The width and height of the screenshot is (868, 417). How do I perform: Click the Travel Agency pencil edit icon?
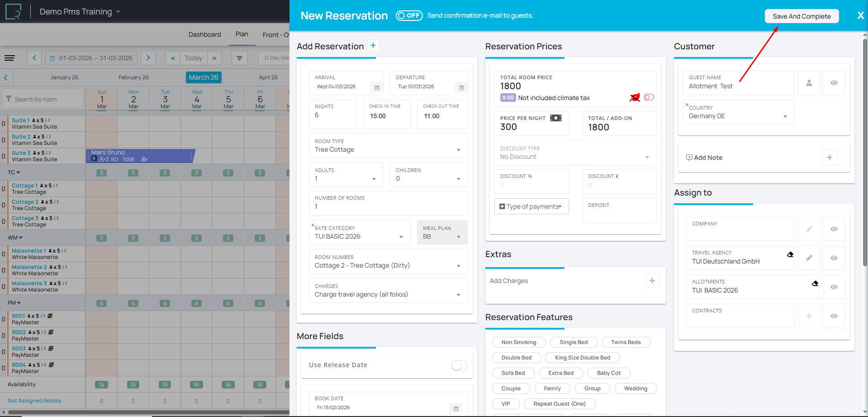[809, 258]
